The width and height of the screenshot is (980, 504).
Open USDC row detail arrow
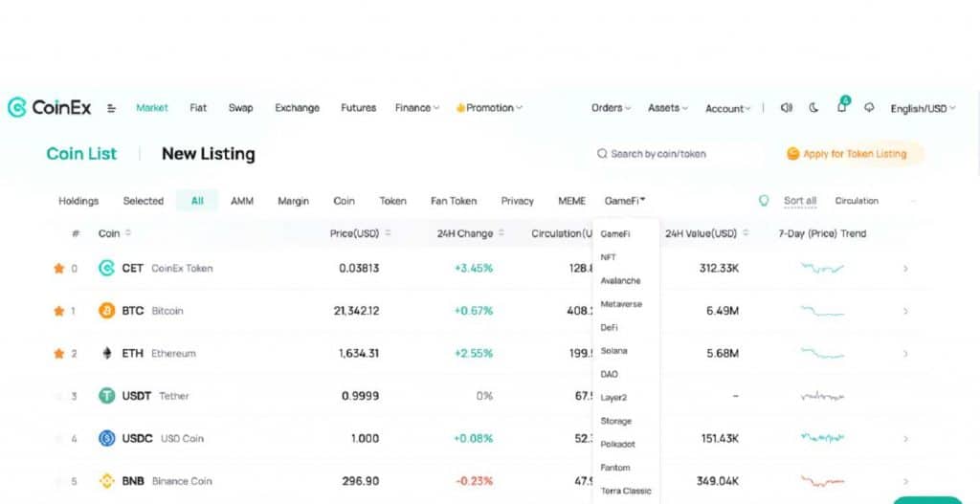pyautogui.click(x=905, y=439)
